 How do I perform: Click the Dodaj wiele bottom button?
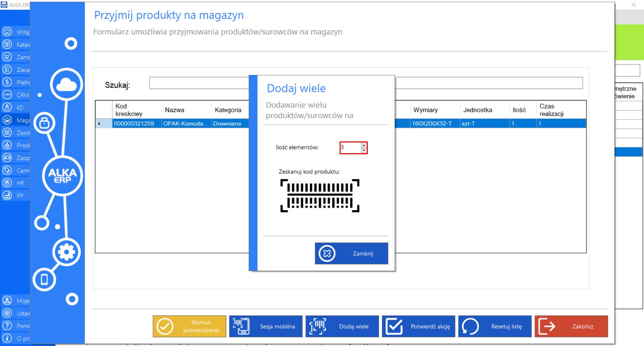tap(342, 326)
